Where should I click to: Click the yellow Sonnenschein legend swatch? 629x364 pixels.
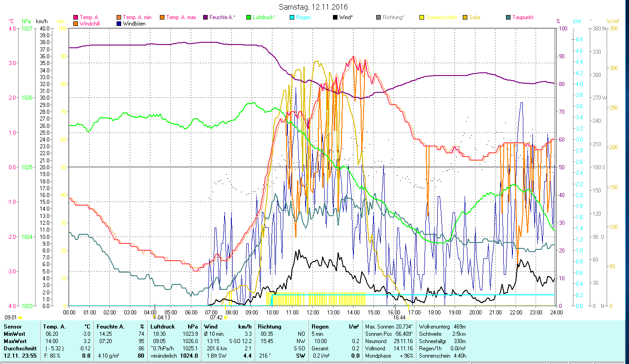pos(422,18)
